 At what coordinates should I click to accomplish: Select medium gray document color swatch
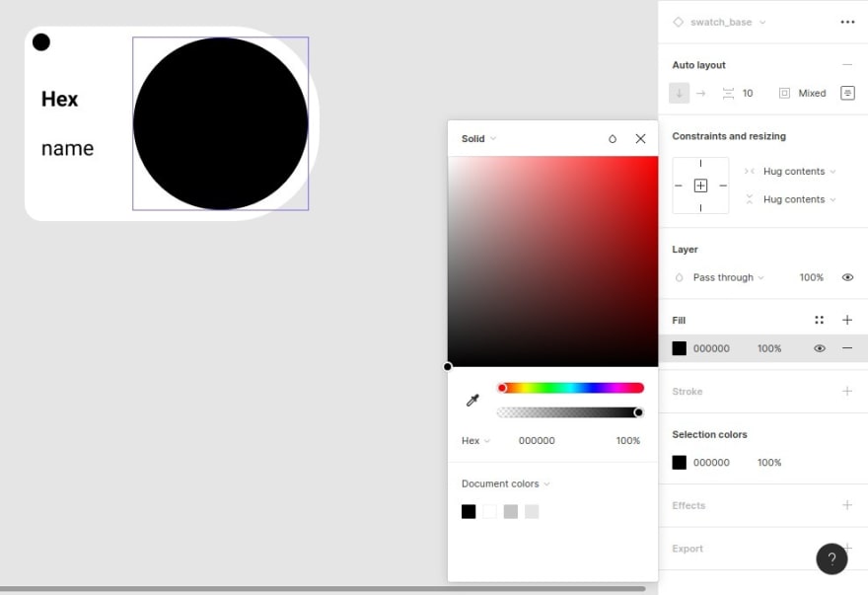click(510, 511)
